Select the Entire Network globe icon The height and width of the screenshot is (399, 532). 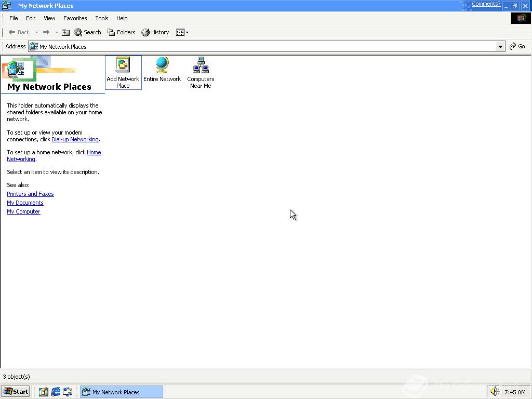click(162, 70)
